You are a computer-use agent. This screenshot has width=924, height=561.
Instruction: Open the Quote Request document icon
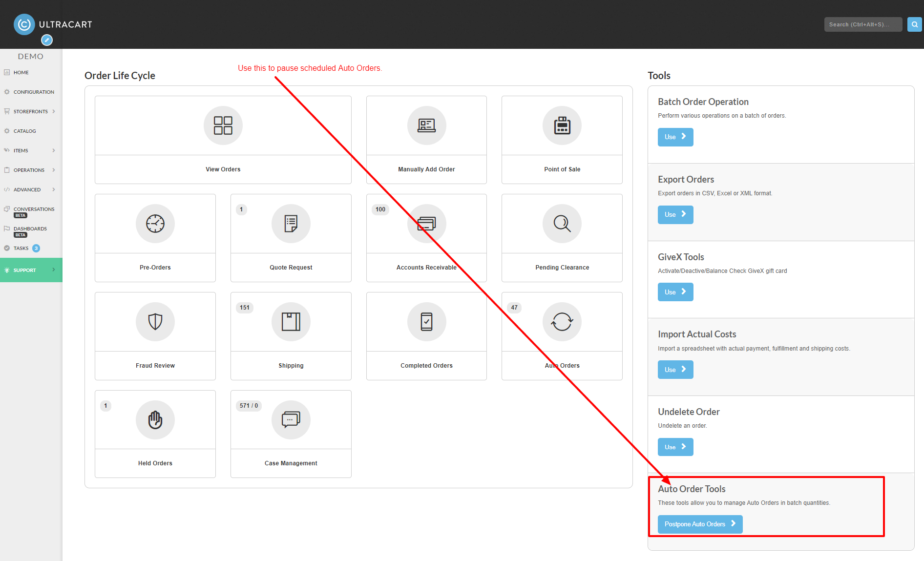(x=291, y=224)
